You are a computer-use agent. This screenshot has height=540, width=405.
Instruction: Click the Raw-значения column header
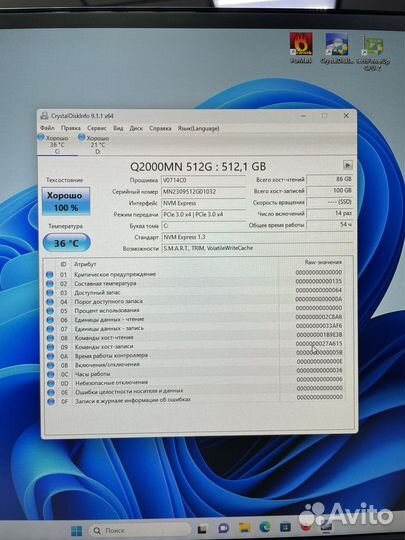coord(323,262)
